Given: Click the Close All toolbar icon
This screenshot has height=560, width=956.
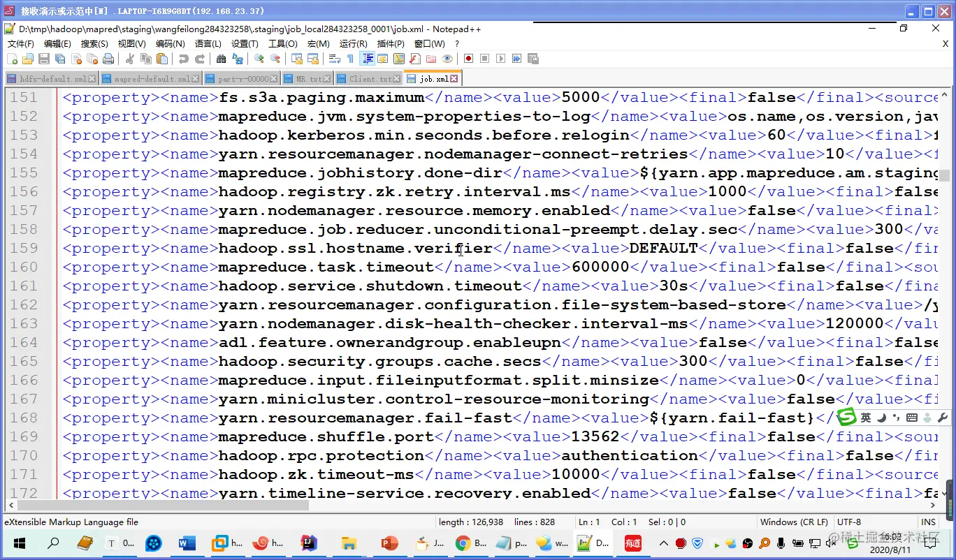Looking at the screenshot, I should [92, 59].
